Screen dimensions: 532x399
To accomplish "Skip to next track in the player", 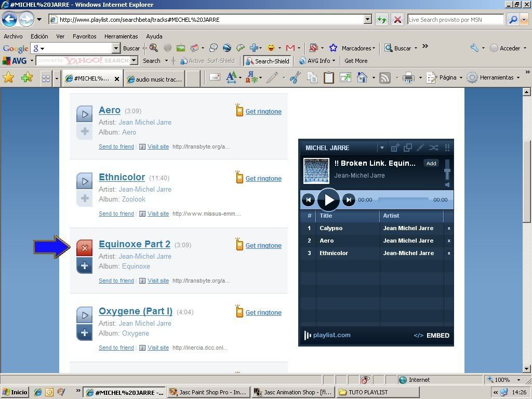I will (349, 199).
